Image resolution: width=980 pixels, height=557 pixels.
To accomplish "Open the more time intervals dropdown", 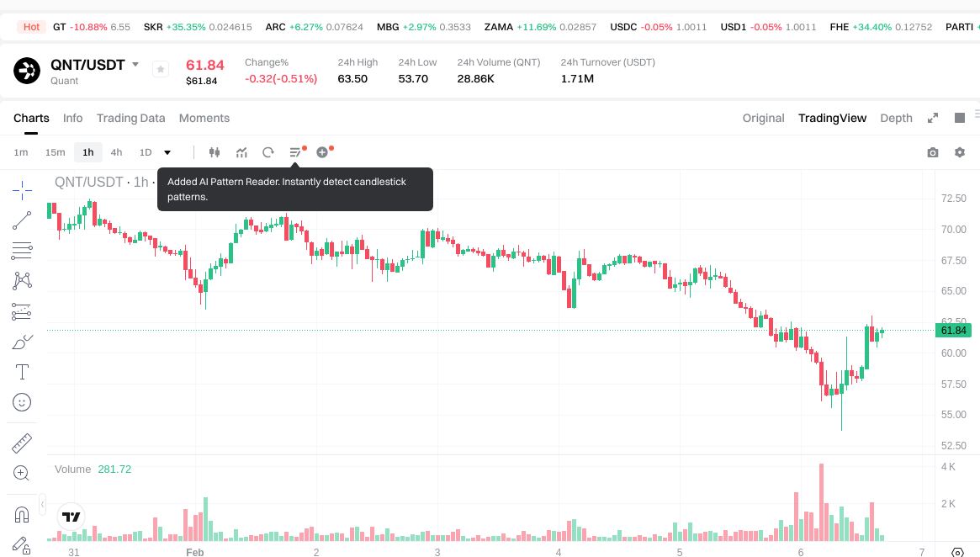I will [x=167, y=152].
